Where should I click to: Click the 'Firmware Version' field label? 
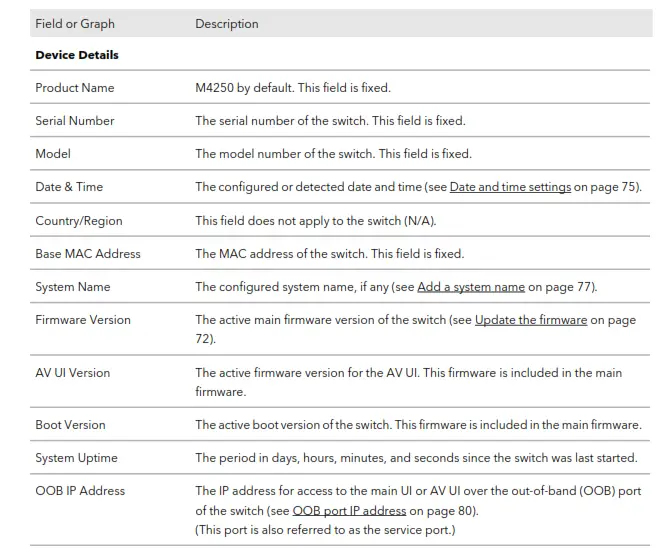point(83,320)
